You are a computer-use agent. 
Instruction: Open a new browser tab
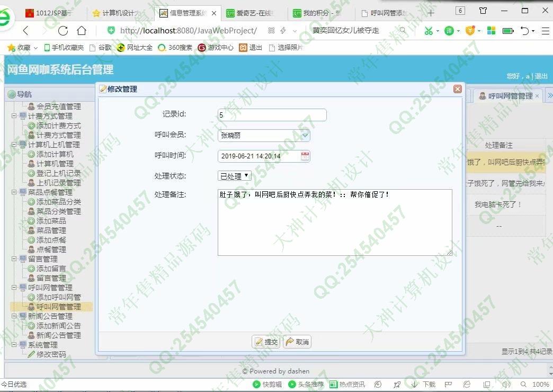431,13
